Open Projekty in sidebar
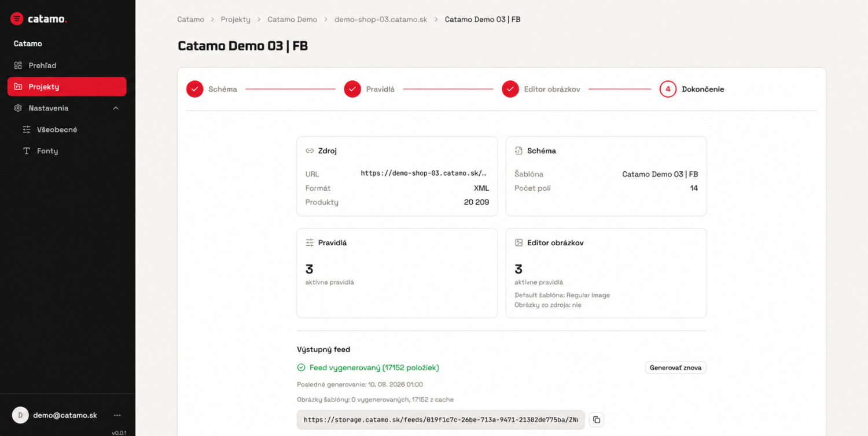 pyautogui.click(x=67, y=87)
